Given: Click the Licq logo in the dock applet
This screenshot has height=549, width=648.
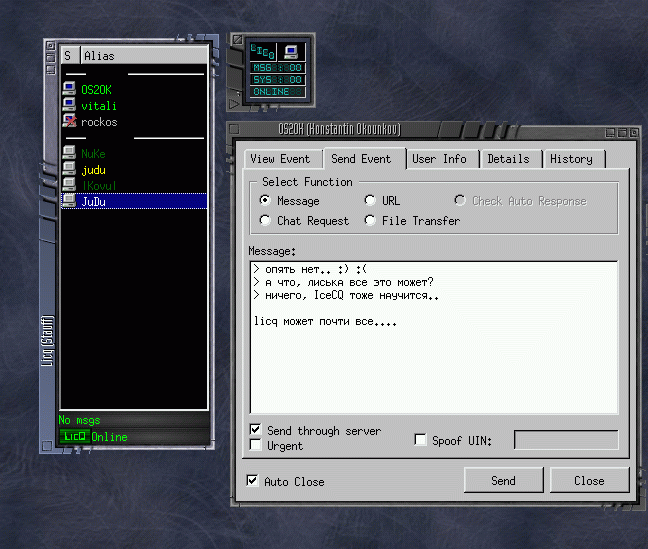Looking at the screenshot, I should click(263, 52).
